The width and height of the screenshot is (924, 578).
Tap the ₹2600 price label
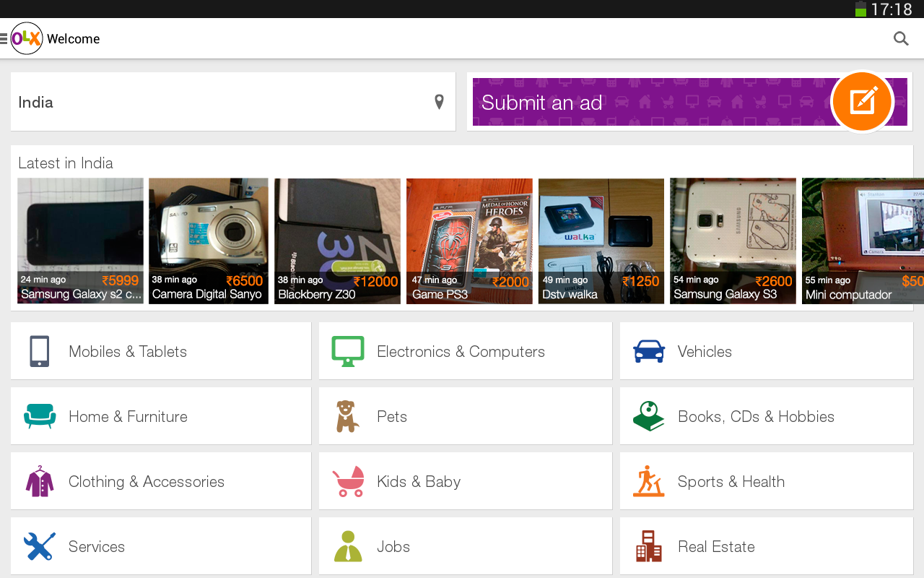(774, 281)
